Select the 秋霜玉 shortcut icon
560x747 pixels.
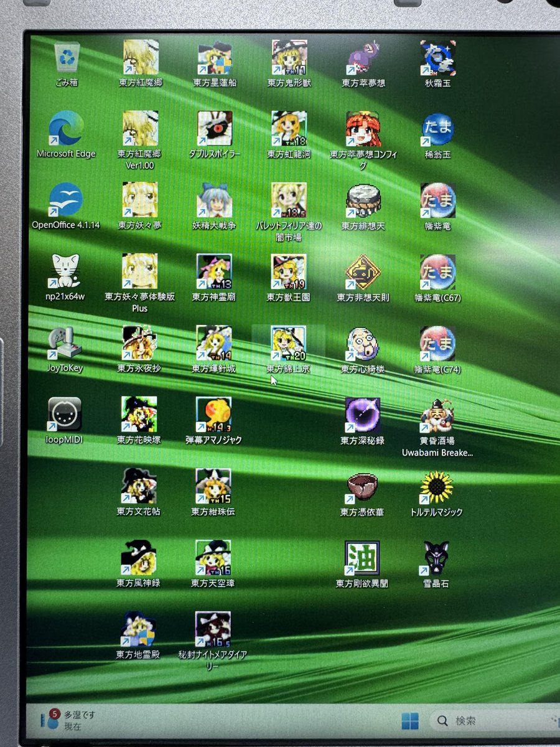(x=438, y=57)
